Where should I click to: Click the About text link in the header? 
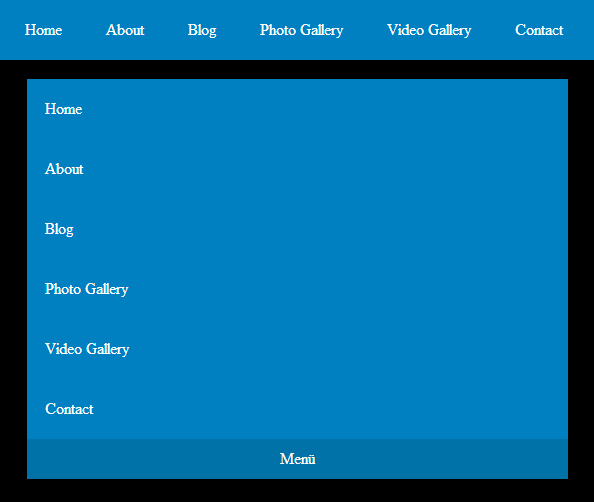[125, 30]
